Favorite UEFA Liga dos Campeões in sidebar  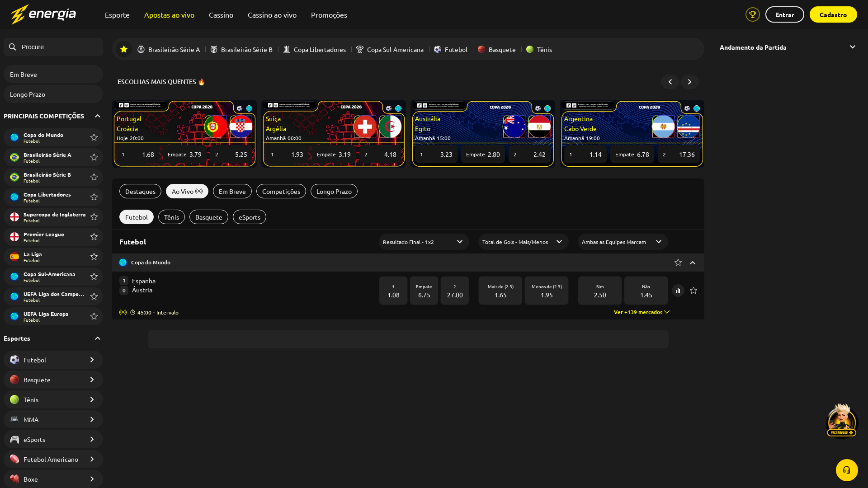94,296
